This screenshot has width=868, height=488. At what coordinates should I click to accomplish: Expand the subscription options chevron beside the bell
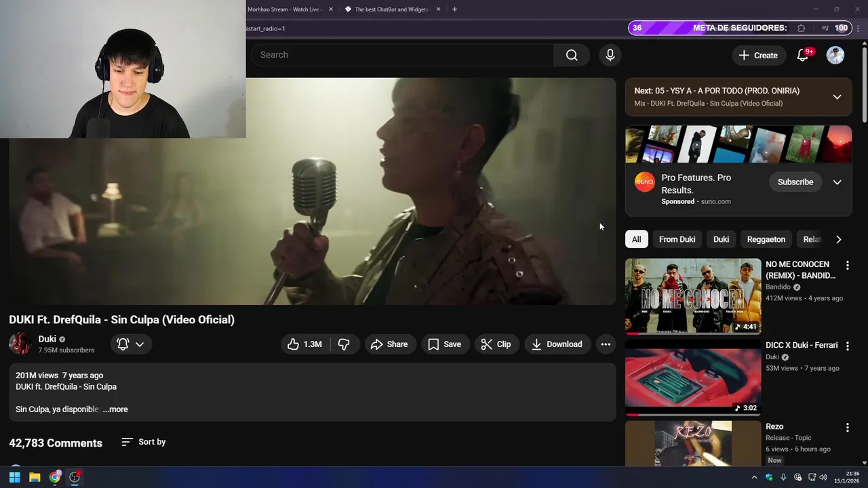pyautogui.click(x=140, y=344)
